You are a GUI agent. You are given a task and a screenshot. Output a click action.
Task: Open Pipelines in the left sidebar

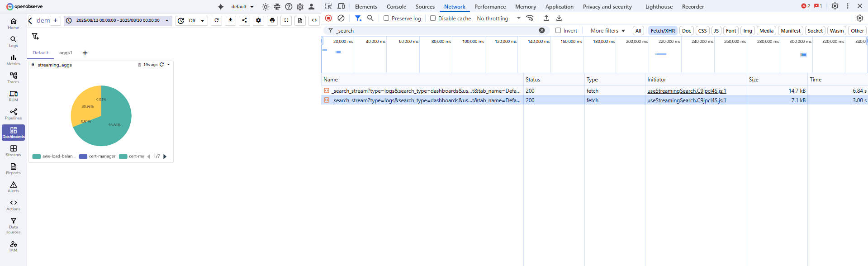[13, 114]
